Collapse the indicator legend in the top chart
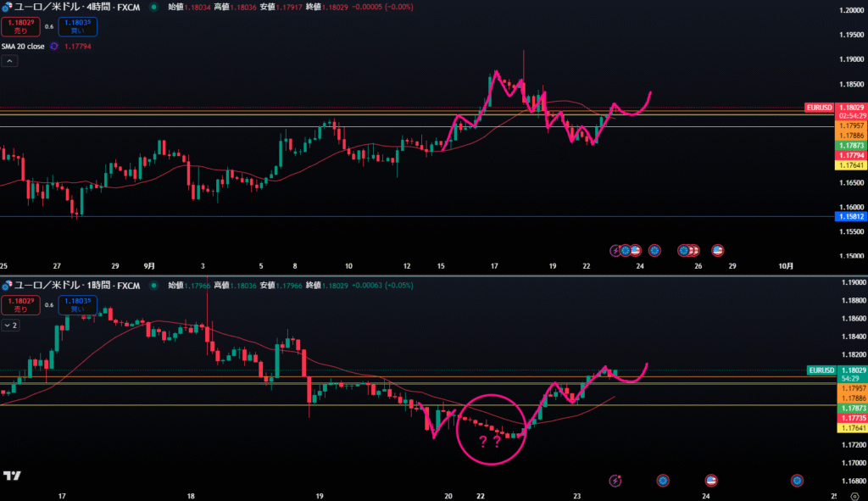The width and height of the screenshot is (868, 501). pos(9,61)
